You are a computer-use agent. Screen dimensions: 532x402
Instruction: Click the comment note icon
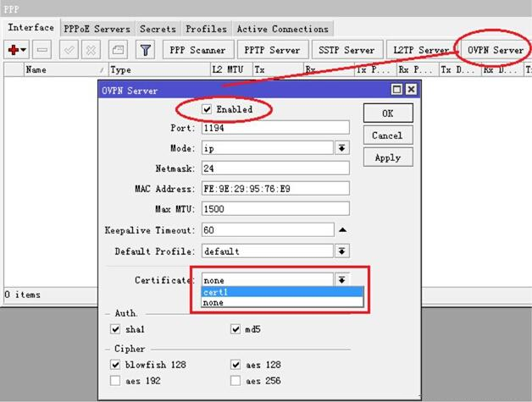[x=119, y=51]
